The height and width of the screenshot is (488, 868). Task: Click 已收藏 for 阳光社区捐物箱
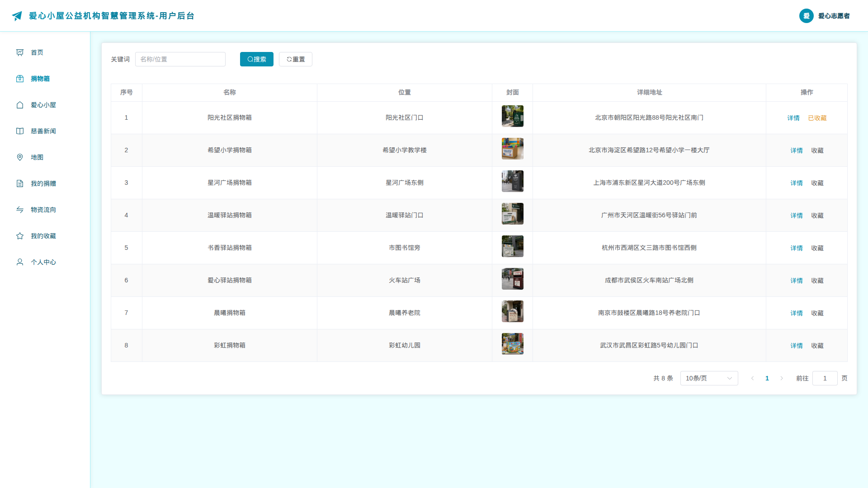[817, 118]
